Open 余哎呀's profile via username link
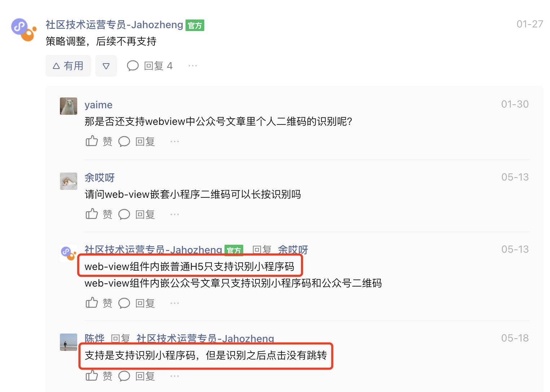The width and height of the screenshot is (550, 392). [x=100, y=178]
